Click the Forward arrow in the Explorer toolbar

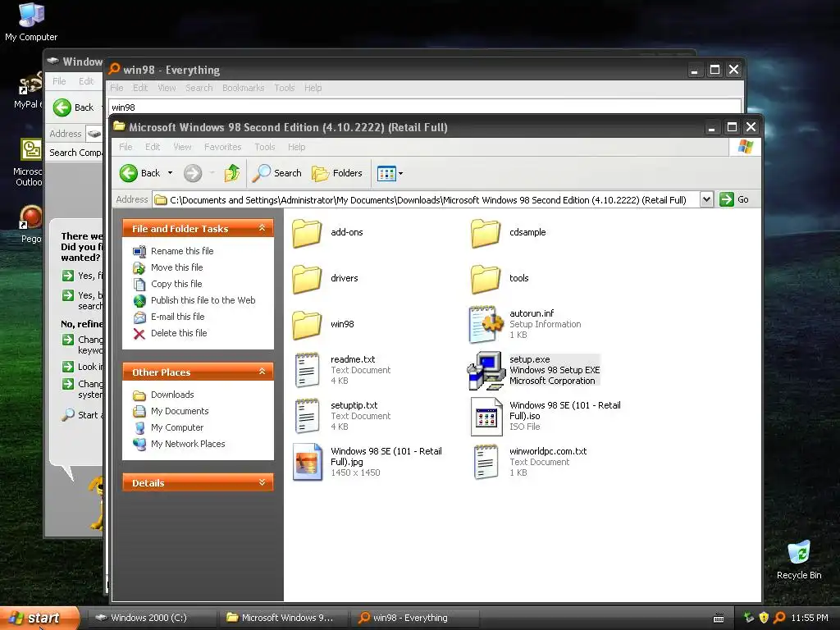[x=193, y=173]
